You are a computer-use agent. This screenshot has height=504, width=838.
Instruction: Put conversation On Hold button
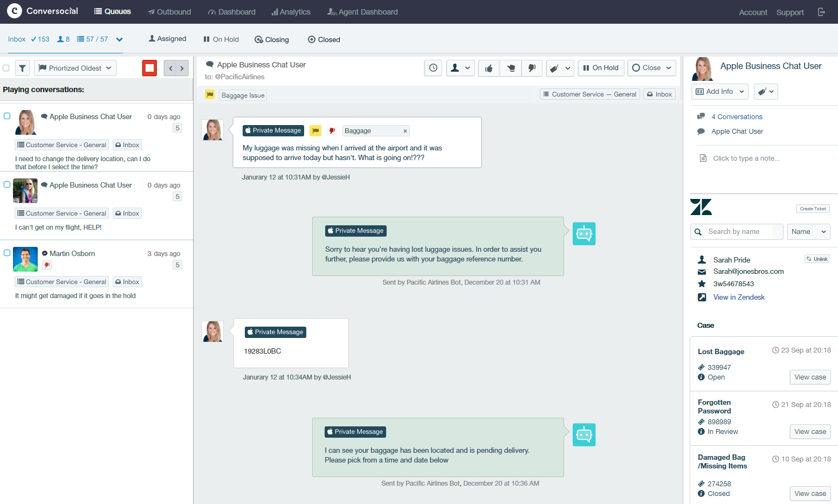601,68
